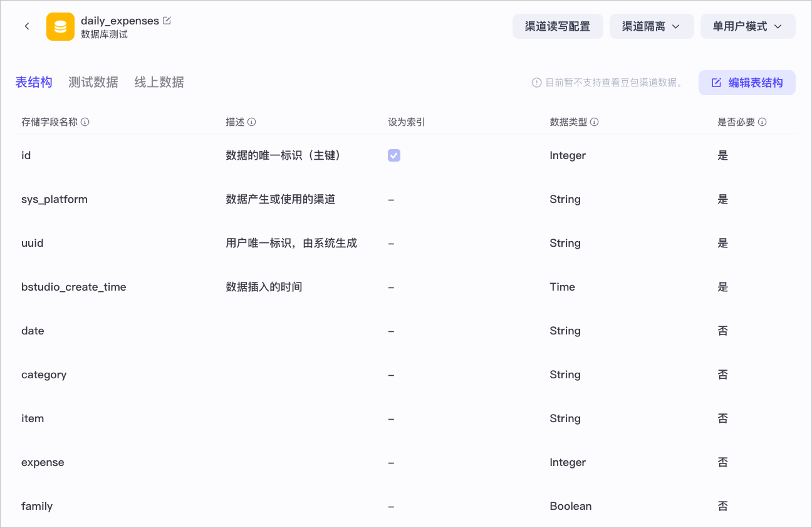Select the expense field name

43,462
